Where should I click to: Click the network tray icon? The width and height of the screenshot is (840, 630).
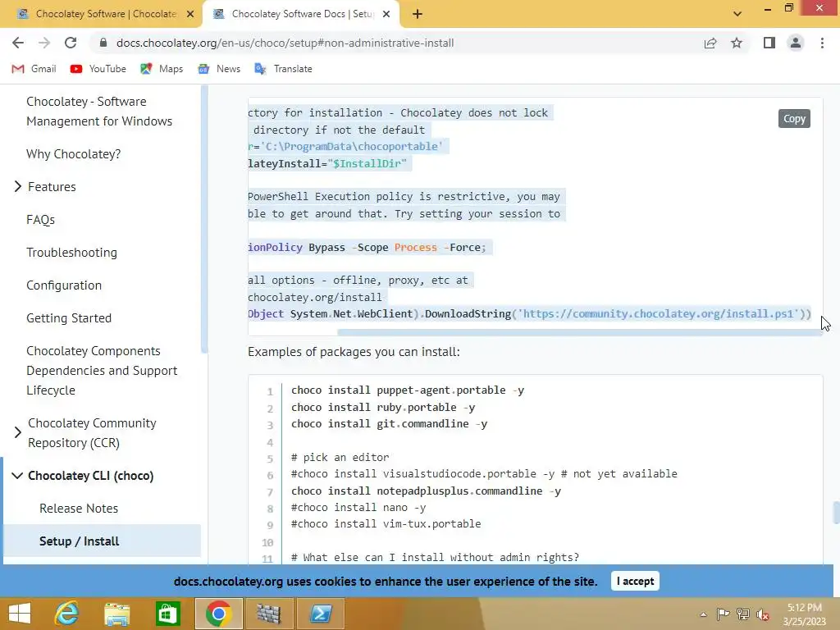coord(743,614)
